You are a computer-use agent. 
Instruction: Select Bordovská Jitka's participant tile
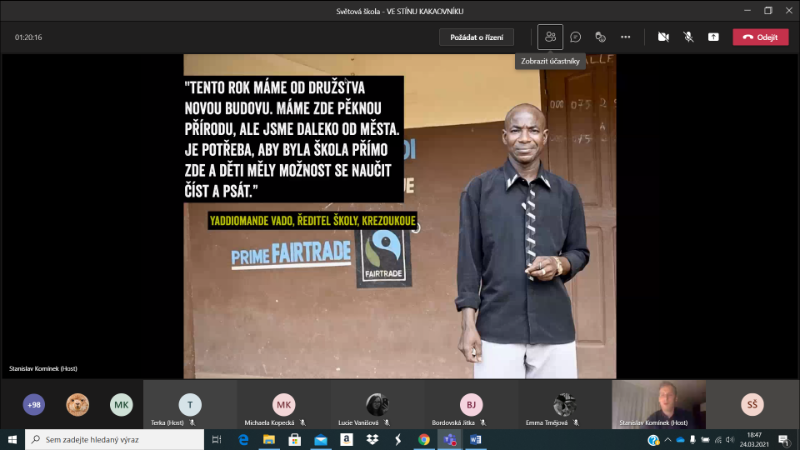(471, 405)
